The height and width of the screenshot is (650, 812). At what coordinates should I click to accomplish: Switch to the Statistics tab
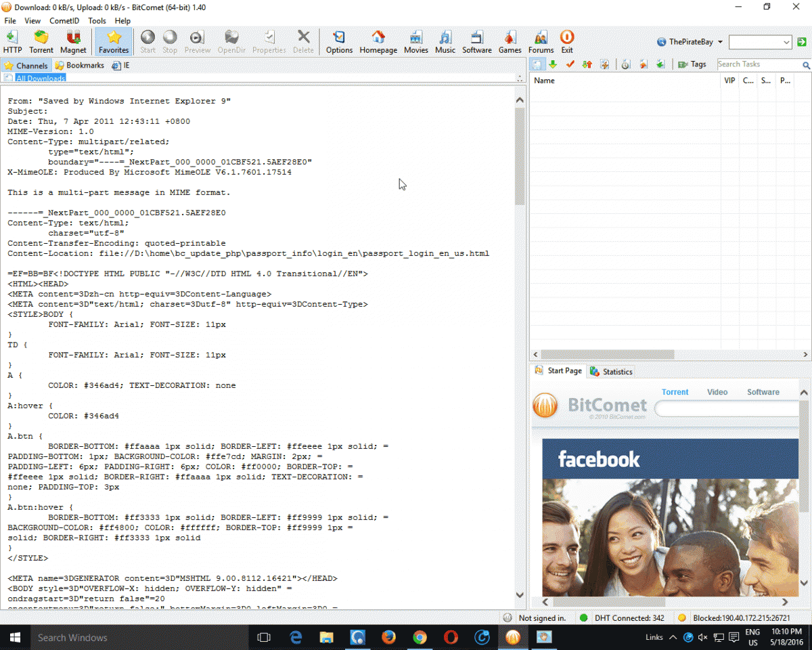pos(611,372)
